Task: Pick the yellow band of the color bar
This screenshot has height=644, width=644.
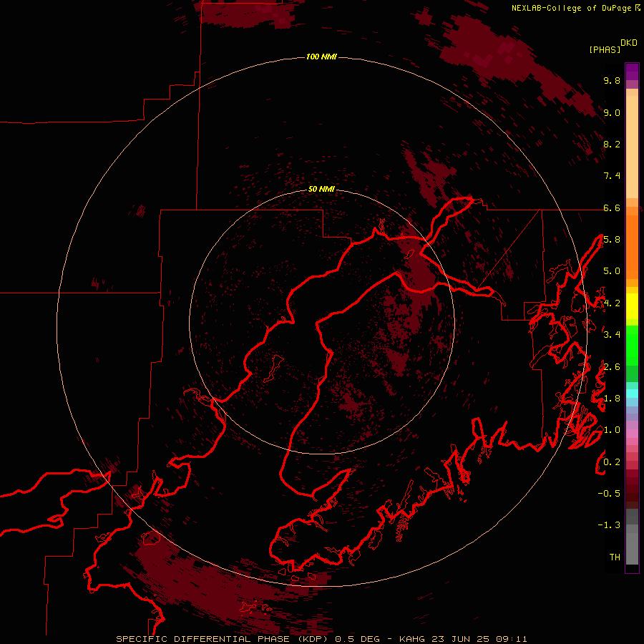Action: pyautogui.click(x=632, y=306)
